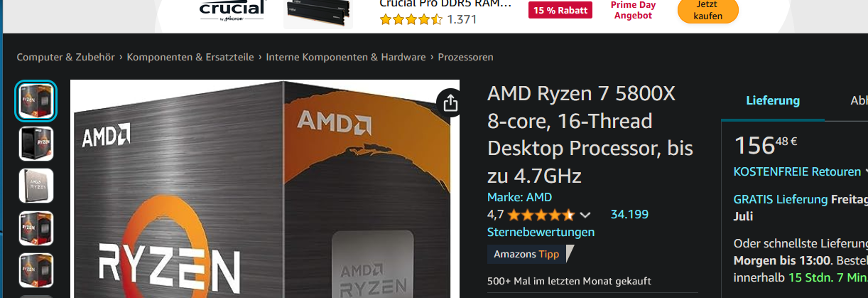868x298 pixels.
Task: Click the Jetzt kaufen button
Action: (x=707, y=10)
